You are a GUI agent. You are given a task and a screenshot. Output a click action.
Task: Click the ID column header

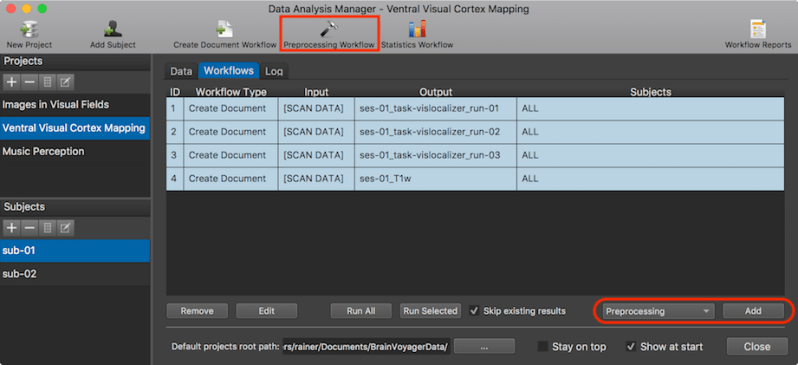tap(175, 92)
